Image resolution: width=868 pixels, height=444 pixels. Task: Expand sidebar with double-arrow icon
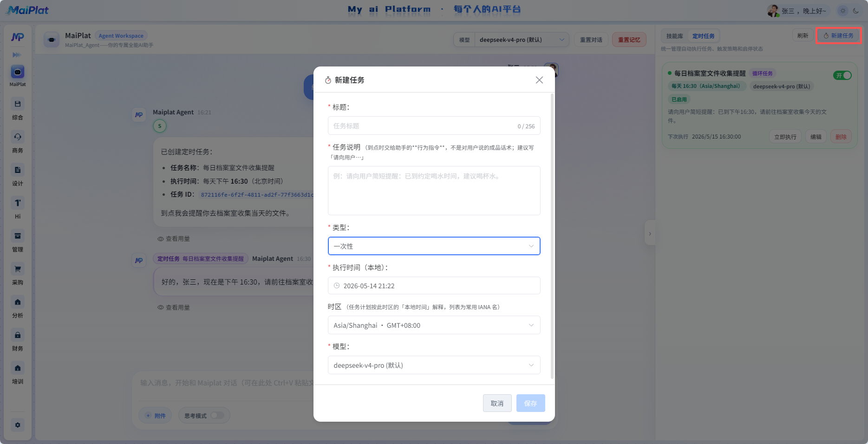pos(17,55)
